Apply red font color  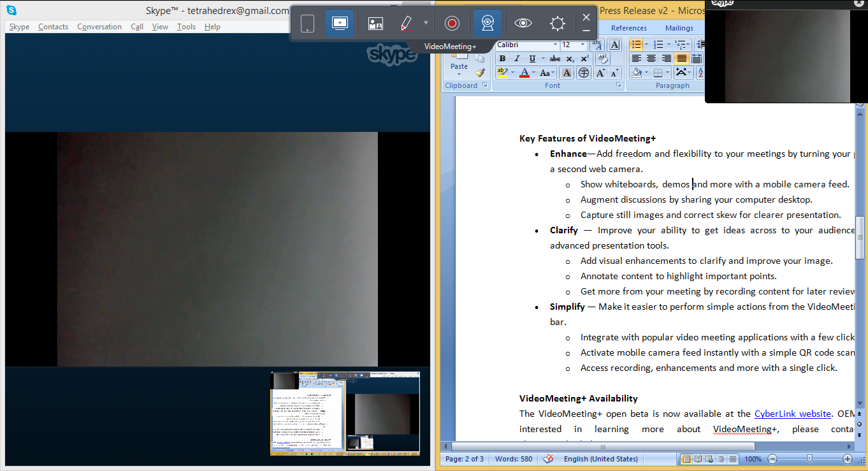pyautogui.click(x=524, y=73)
